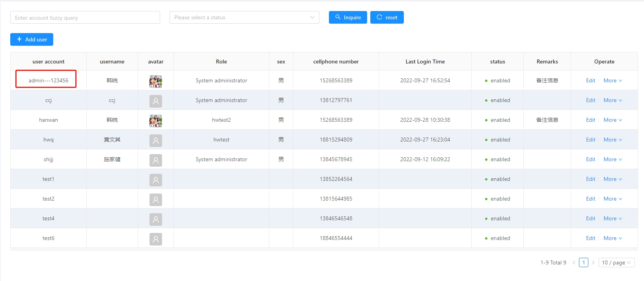Select page 1 in pagination

point(583,262)
